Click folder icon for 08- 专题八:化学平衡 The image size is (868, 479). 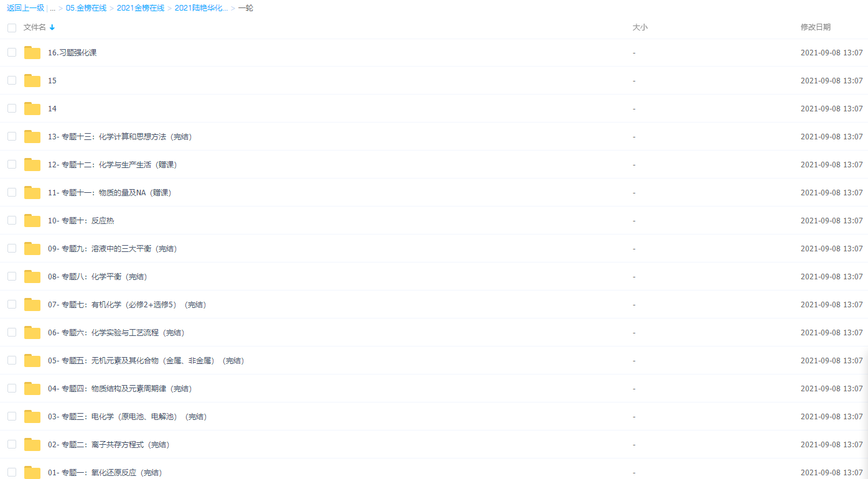32,277
